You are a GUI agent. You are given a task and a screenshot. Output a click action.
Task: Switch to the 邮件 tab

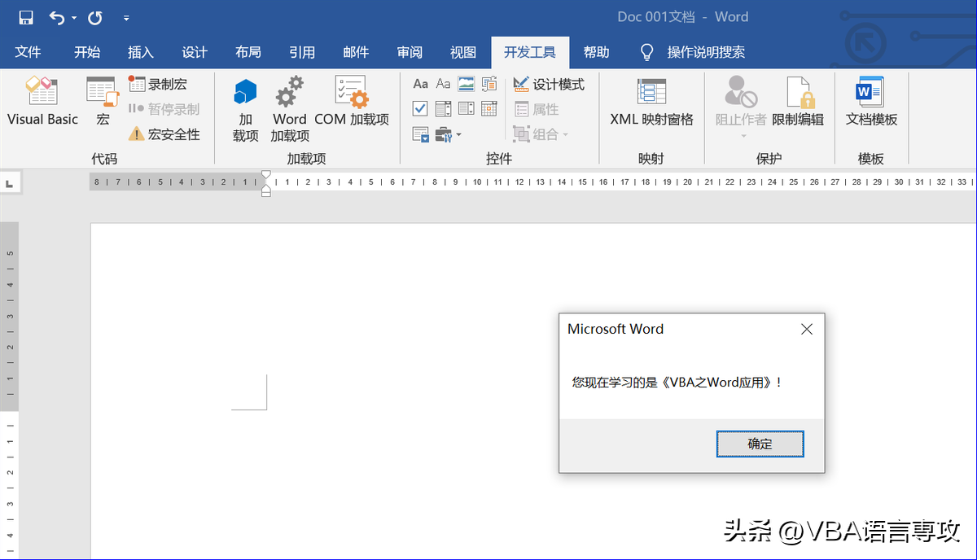[x=356, y=52]
